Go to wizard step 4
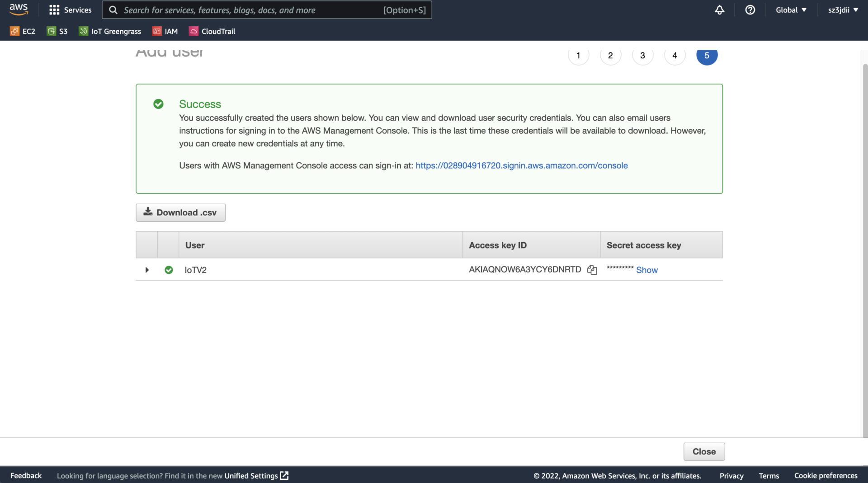 [675, 56]
